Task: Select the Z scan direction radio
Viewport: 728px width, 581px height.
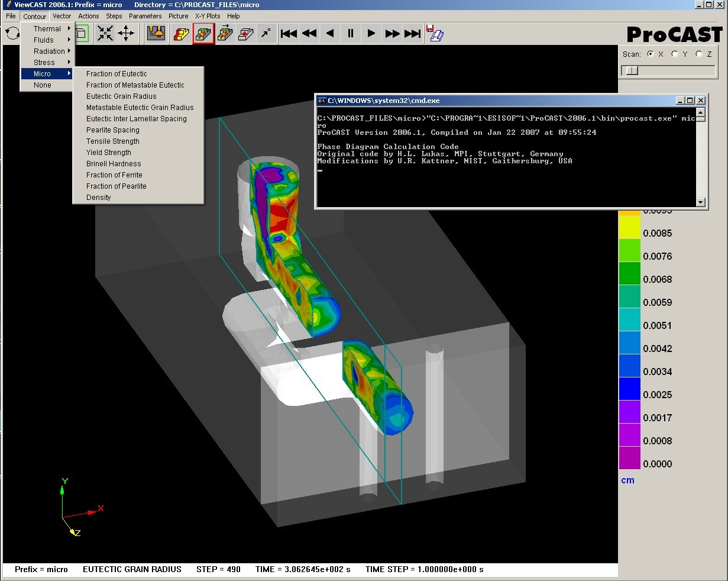Action: (x=699, y=54)
